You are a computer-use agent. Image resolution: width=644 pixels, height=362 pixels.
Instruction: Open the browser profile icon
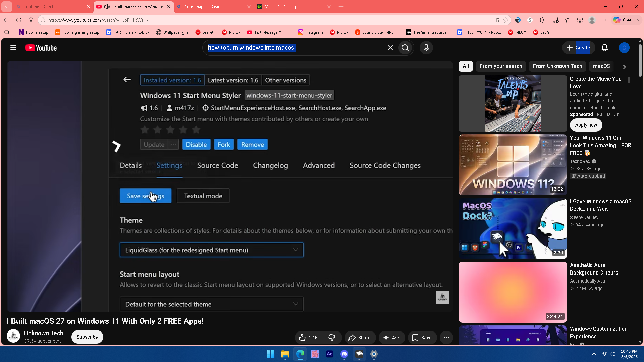coord(592,20)
